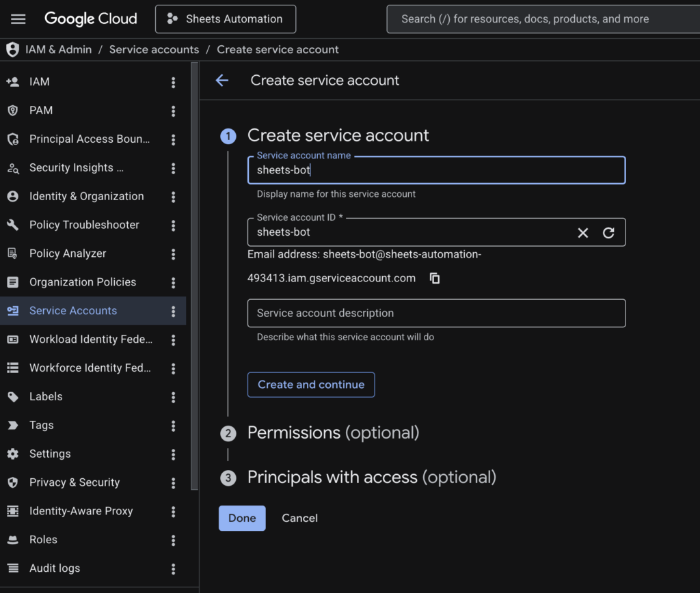The image size is (700, 593).
Task: Click the sidebar vertical scrollbar
Action: (194, 276)
